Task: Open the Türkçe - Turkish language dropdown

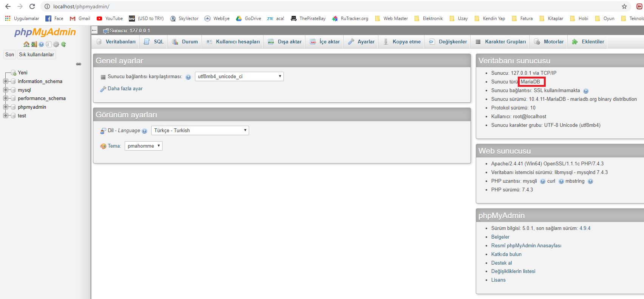Action: click(200, 130)
